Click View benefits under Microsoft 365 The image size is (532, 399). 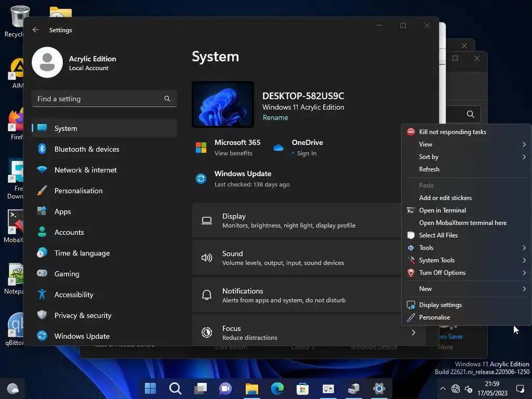tap(233, 153)
